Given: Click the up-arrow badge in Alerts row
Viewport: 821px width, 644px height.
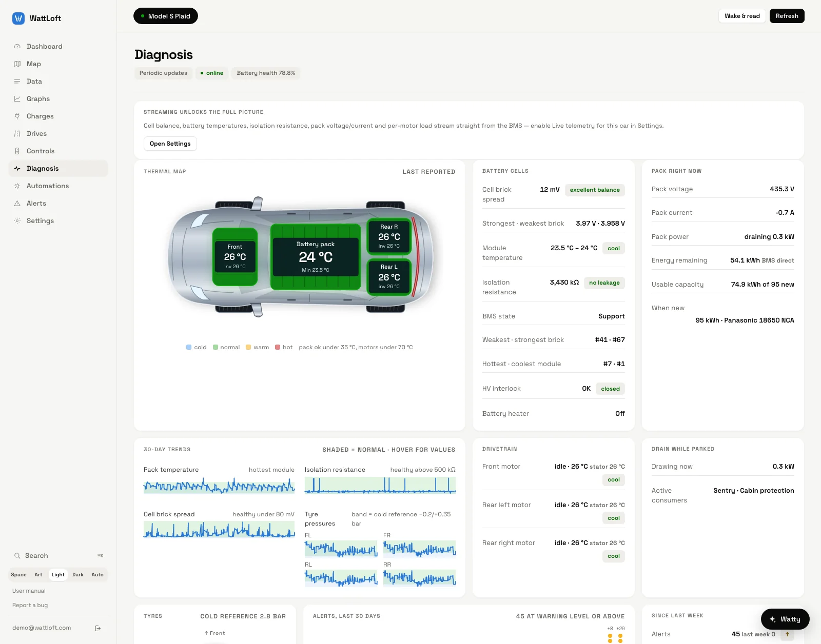Looking at the screenshot, I should 787,634.
